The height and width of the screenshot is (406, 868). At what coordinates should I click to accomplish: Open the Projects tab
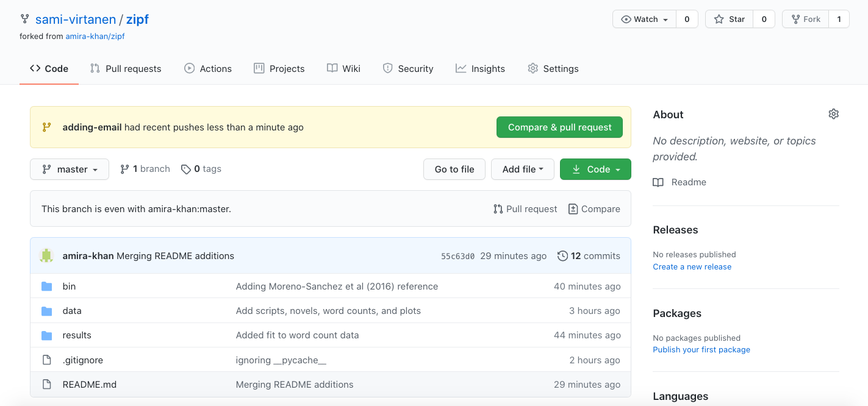[279, 69]
